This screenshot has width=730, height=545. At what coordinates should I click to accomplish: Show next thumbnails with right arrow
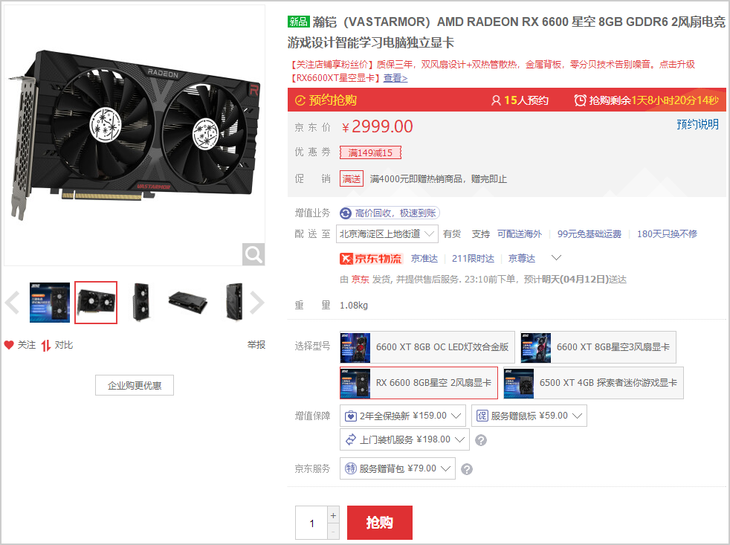click(257, 303)
